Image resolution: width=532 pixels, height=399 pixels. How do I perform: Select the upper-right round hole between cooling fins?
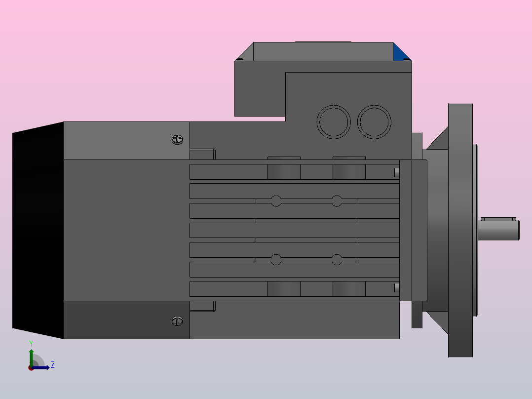point(337,201)
